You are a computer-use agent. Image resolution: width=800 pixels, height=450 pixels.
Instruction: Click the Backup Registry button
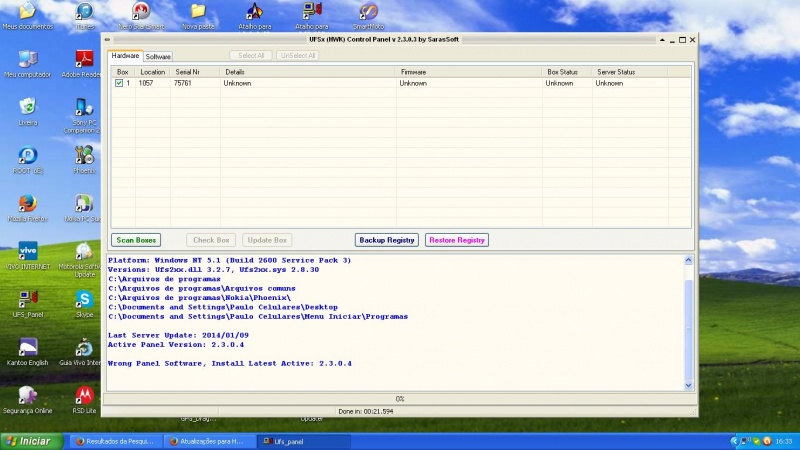click(x=387, y=240)
